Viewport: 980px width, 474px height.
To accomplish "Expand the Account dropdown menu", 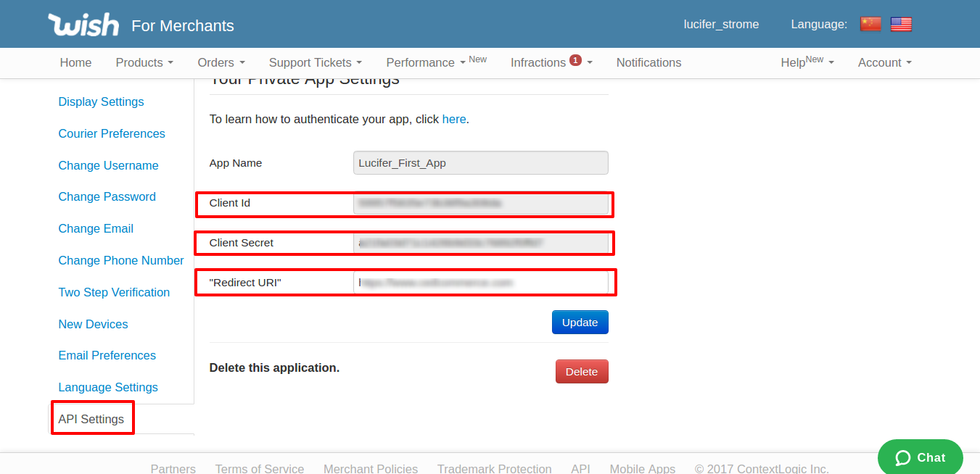I will click(885, 63).
